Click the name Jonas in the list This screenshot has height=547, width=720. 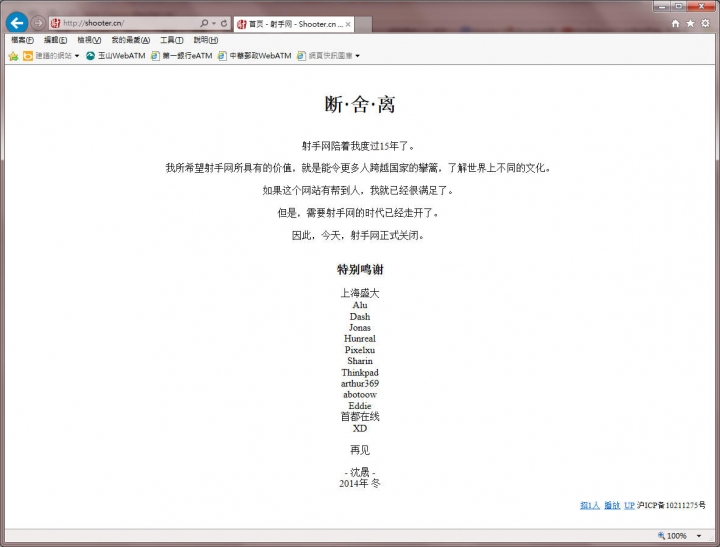pyautogui.click(x=360, y=327)
